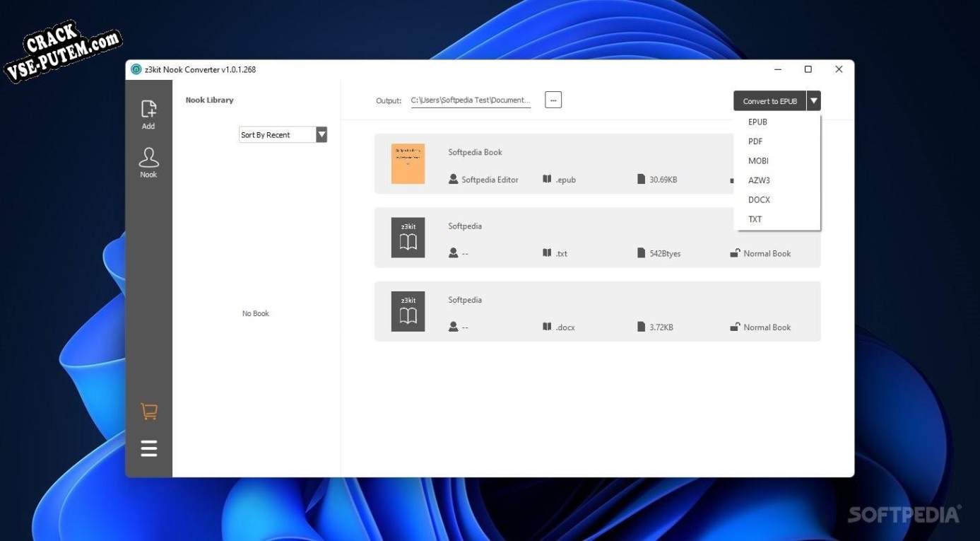Toggle the output format dropdown arrow
The width and height of the screenshot is (980, 541).
click(814, 101)
